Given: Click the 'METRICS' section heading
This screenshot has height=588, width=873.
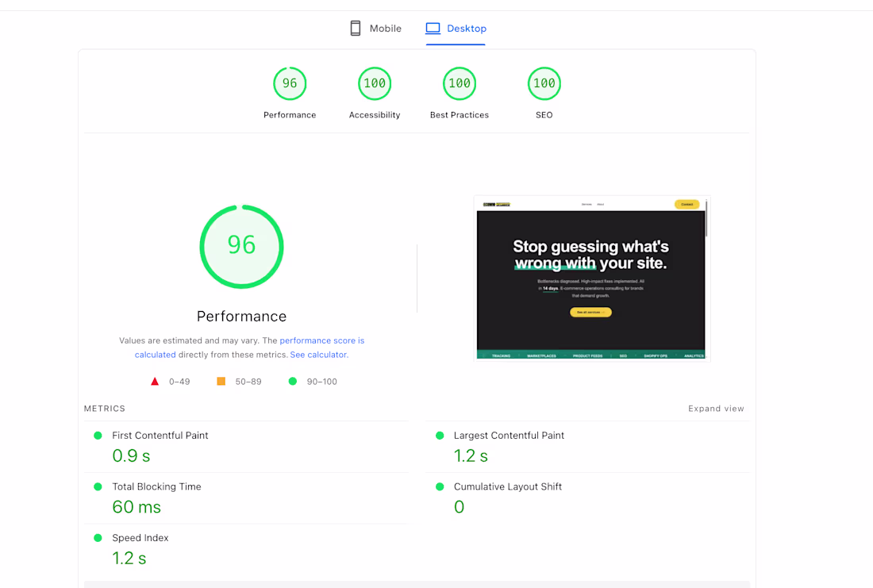Looking at the screenshot, I should click(x=105, y=409).
